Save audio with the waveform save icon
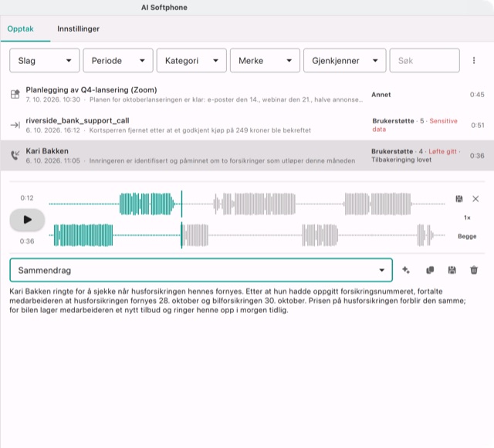The height and width of the screenshot is (448, 494). point(459,199)
